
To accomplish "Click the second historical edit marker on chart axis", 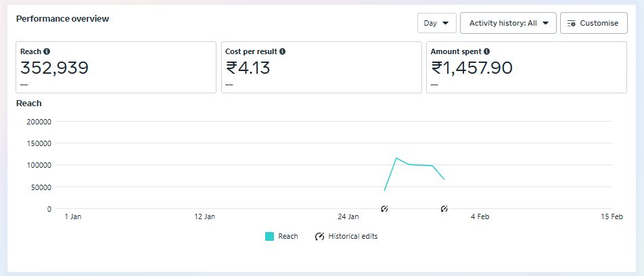I will coord(444,209).
